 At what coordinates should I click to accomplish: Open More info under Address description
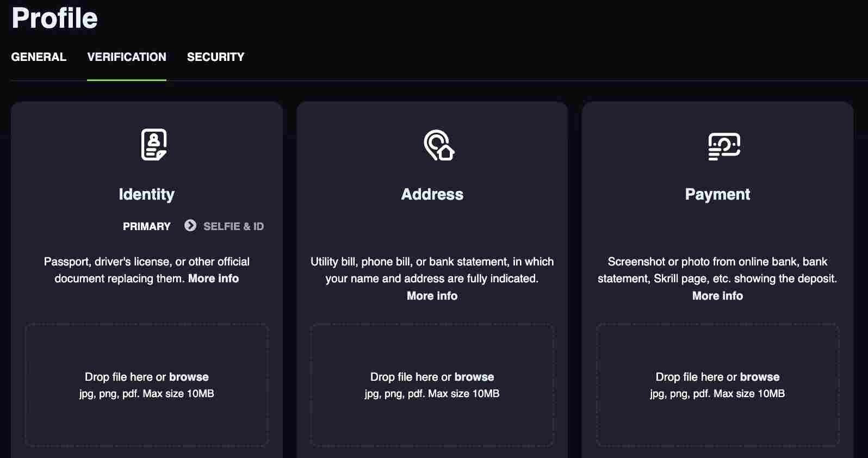432,296
